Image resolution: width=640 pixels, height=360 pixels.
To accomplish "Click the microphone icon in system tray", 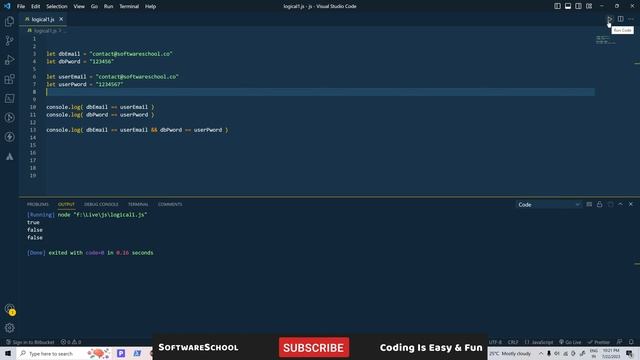I will click(x=549, y=353).
